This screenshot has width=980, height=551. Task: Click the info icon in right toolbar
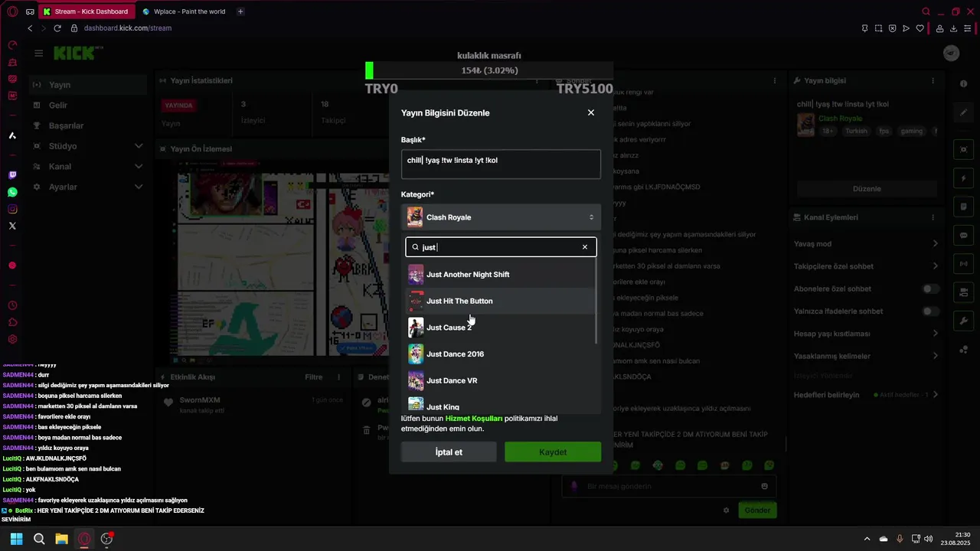[x=963, y=83]
